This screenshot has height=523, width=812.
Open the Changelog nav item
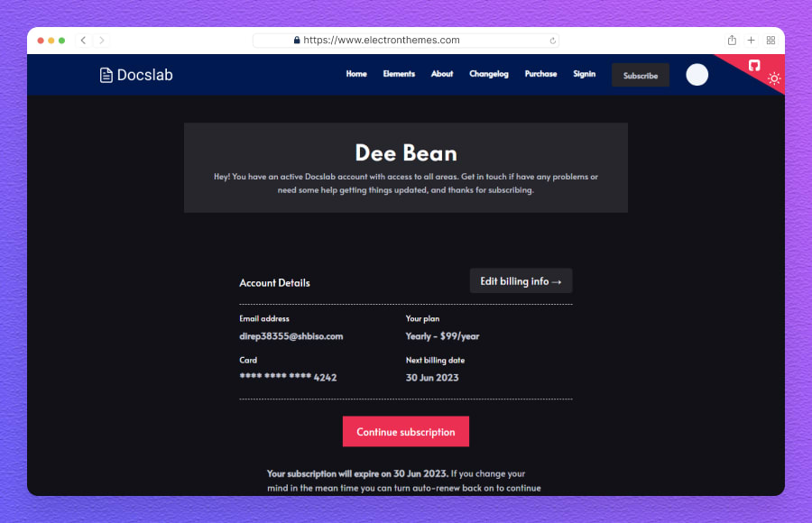[489, 74]
